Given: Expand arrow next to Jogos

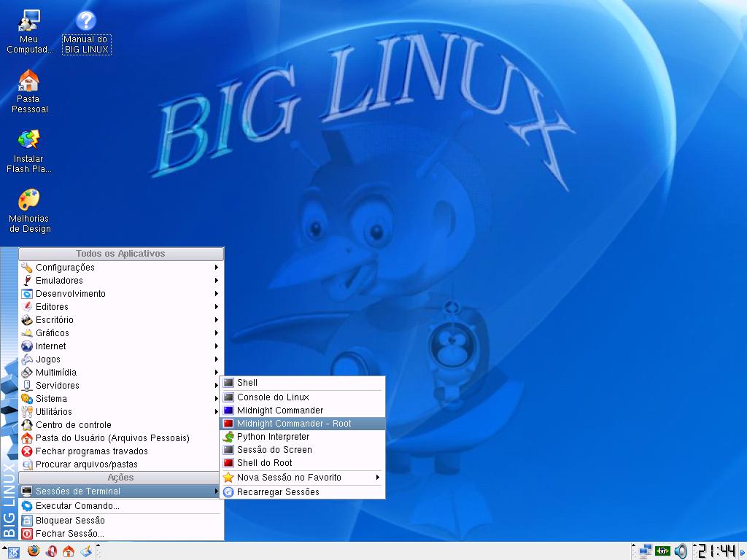Looking at the screenshot, I should (216, 359).
